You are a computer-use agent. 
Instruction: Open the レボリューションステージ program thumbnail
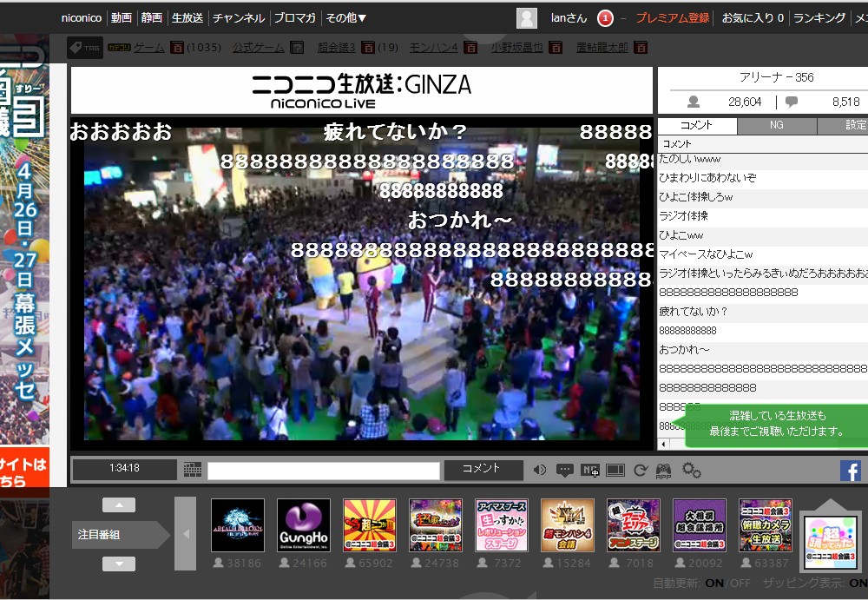pyautogui.click(x=502, y=525)
